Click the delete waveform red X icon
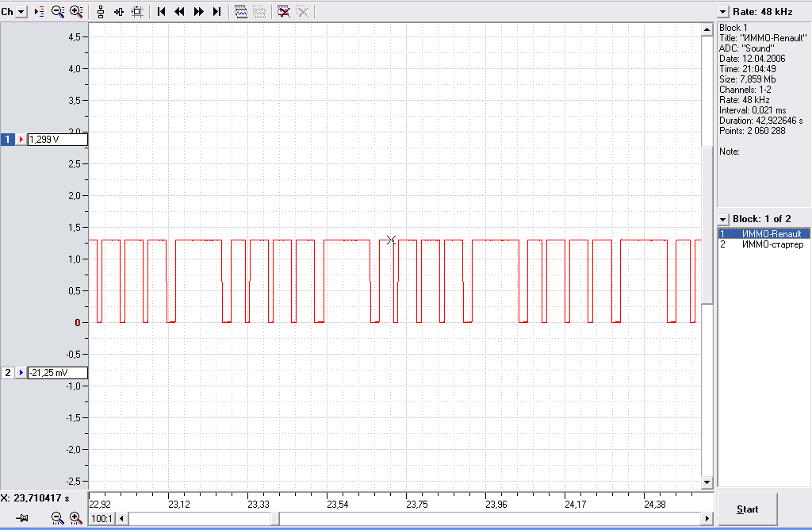The width and height of the screenshot is (812, 530). tap(284, 11)
